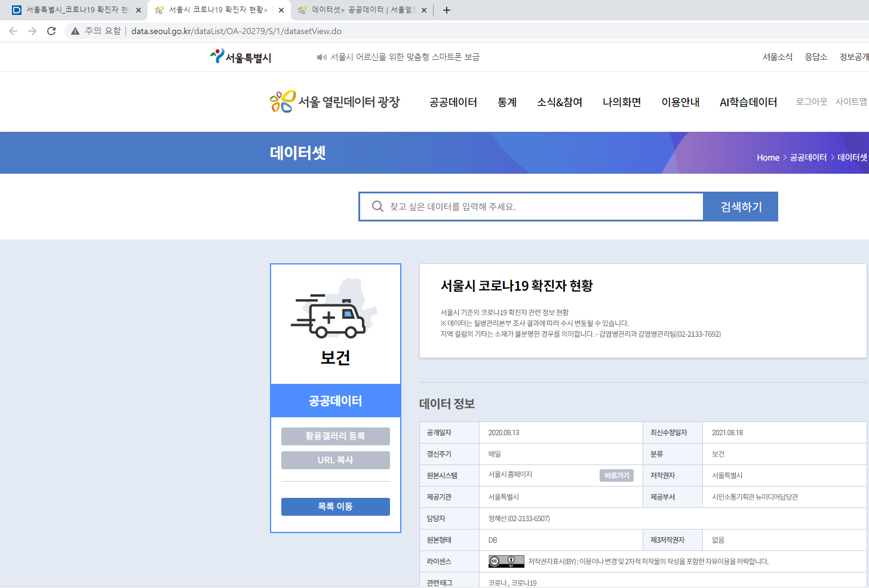The height and width of the screenshot is (588, 869).
Task: Click the 제공부서 value 시민소통기획관 뉴미디어담당관
Action: click(x=755, y=497)
